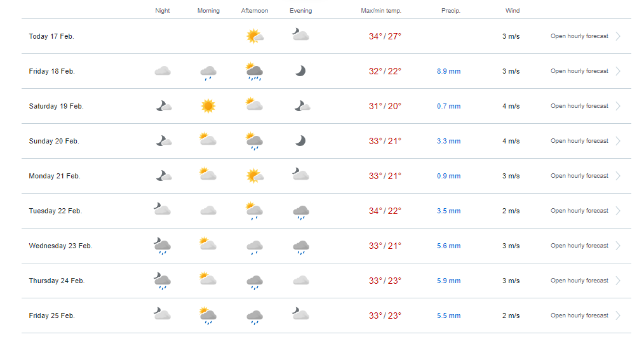This screenshot has height=339, width=644.
Task: Click Friday 18 Feb. afternoon rain-shower icon
Action: tap(254, 71)
